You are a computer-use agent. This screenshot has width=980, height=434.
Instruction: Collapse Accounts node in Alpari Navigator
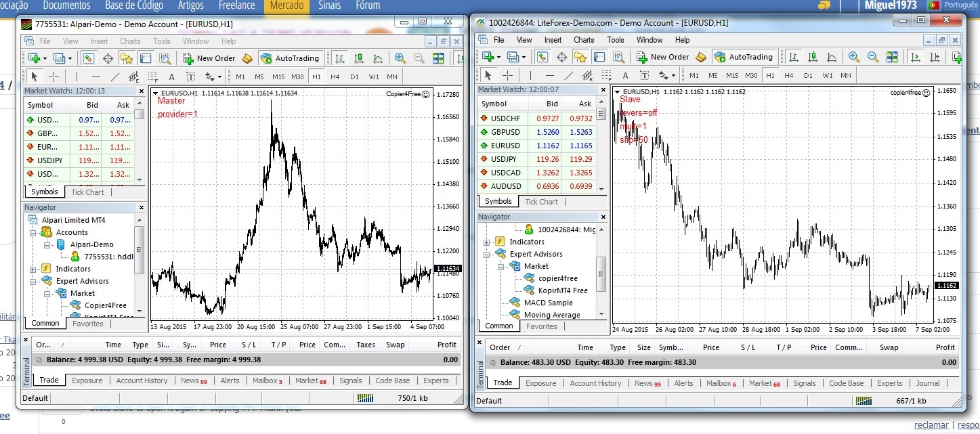[32, 232]
